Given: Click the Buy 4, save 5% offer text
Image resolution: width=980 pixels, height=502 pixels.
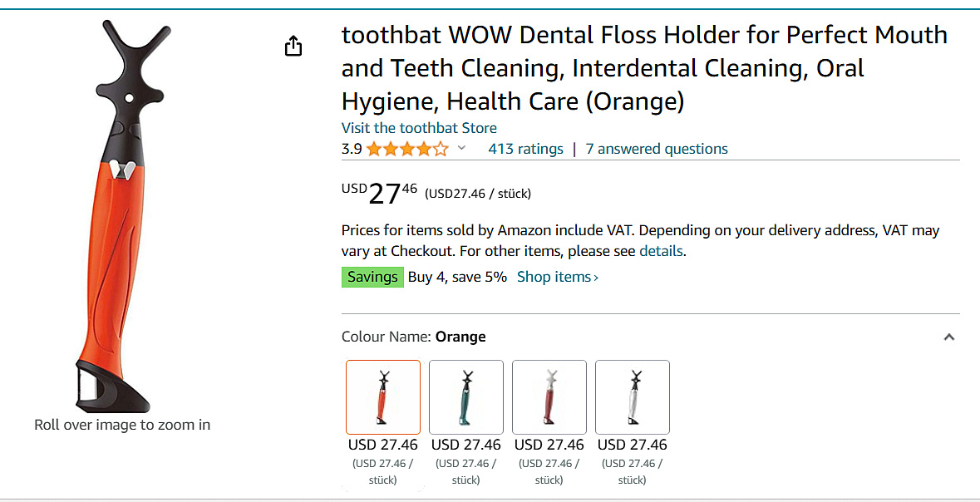Looking at the screenshot, I should point(457,277).
